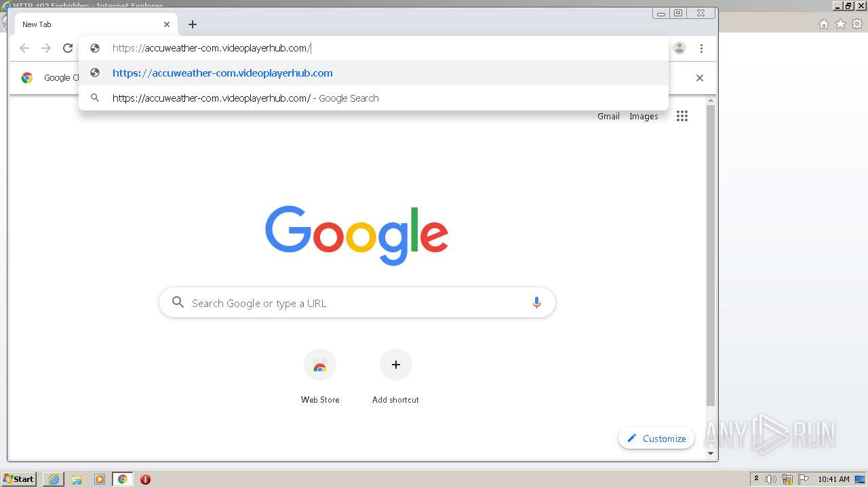Click the magnifier icon in the search box
The height and width of the screenshot is (488, 868).
178,302
